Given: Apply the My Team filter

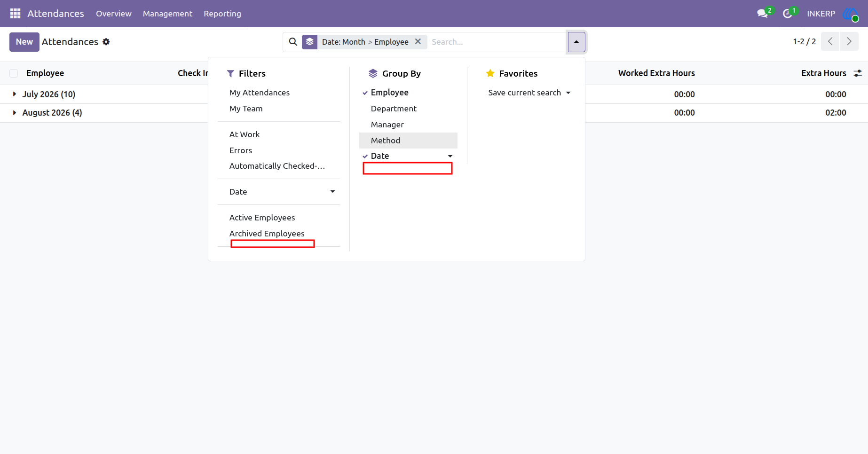Looking at the screenshot, I should (279, 109).
